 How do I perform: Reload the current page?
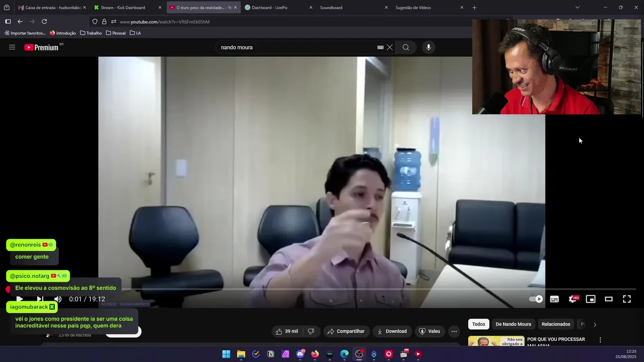point(44,22)
